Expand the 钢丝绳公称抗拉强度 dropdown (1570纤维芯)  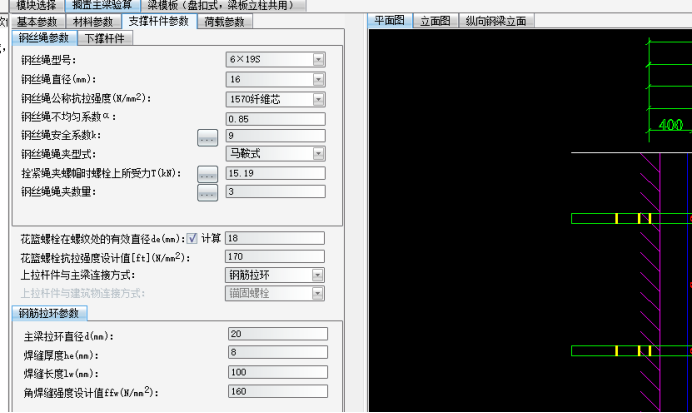[318, 99]
